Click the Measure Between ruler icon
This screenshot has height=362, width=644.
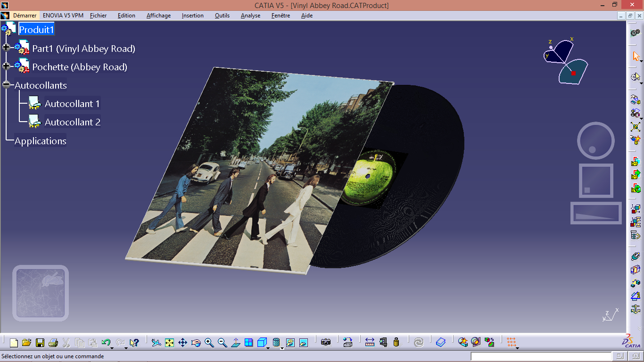(370, 343)
